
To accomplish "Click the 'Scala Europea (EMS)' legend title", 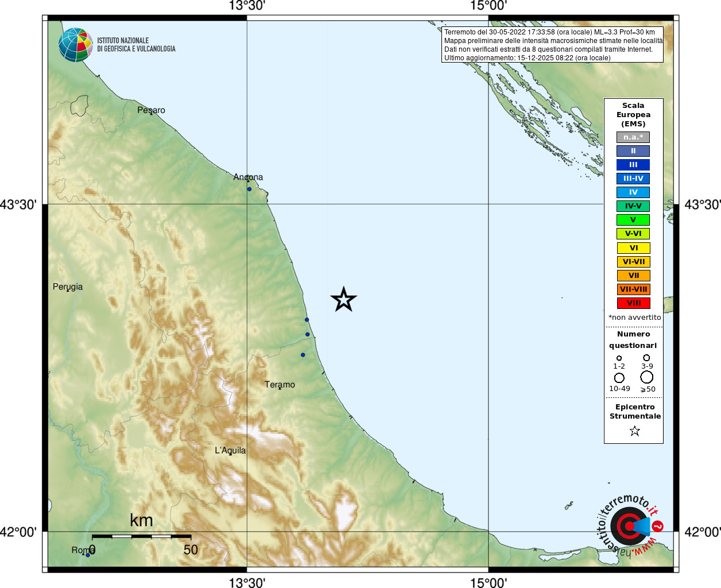I will [633, 115].
